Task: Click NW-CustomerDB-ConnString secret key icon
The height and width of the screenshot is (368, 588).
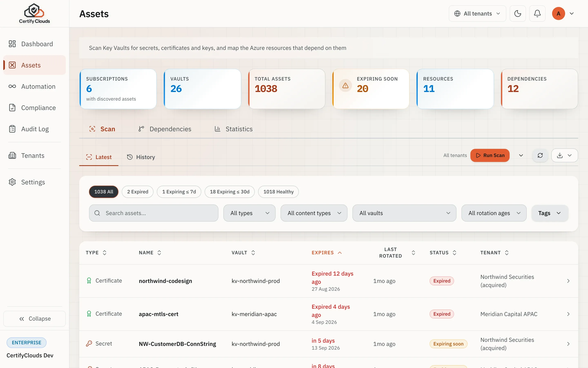Action: coord(89,343)
